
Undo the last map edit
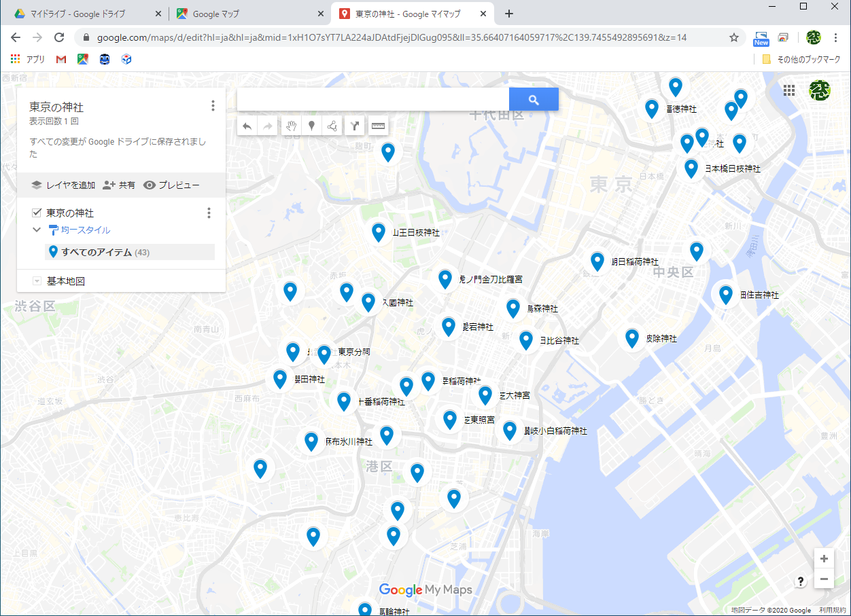coord(247,126)
